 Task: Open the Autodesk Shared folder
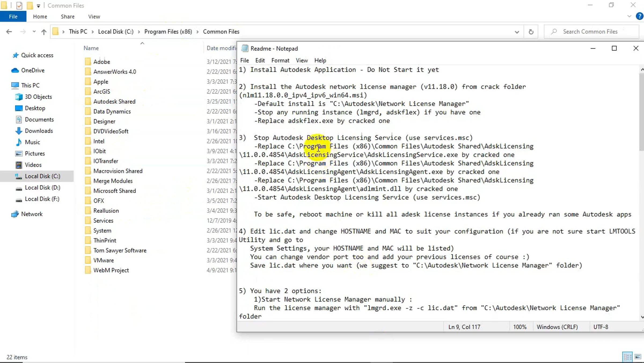pos(114,102)
